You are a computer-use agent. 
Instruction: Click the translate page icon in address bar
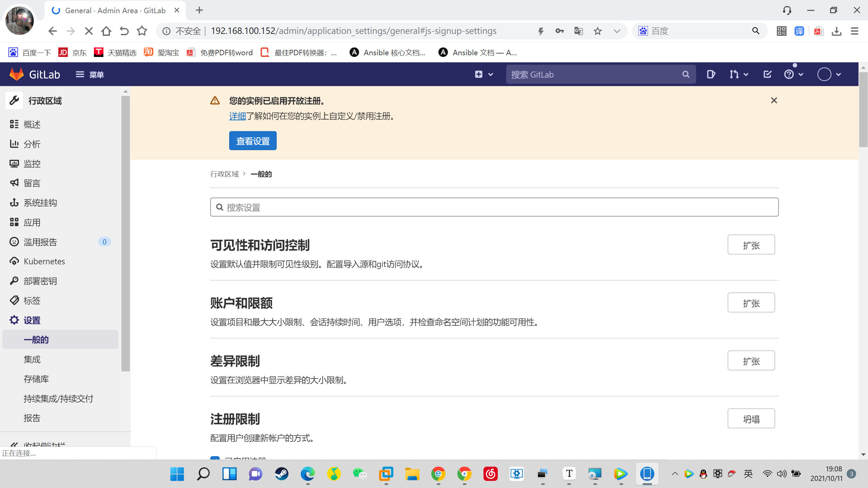(x=578, y=31)
